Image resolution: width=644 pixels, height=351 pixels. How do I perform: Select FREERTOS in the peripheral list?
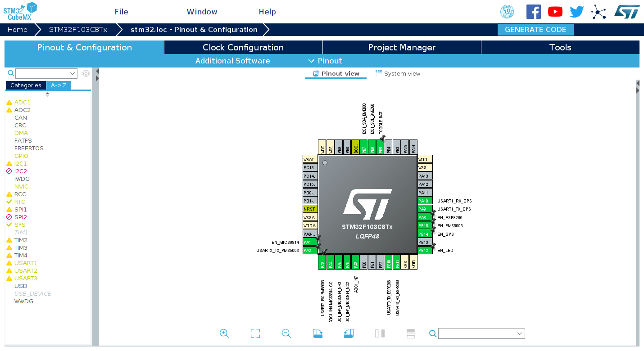[29, 148]
